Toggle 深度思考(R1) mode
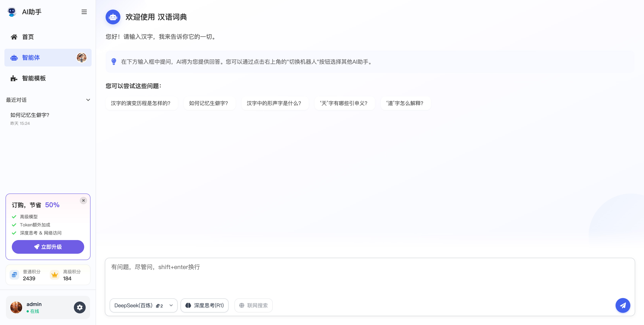644x325 pixels. point(204,305)
